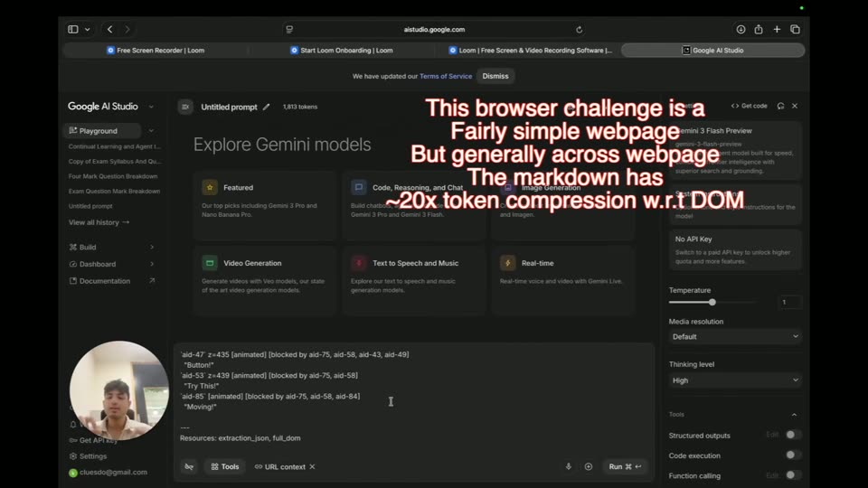Show the tab overview icon

coord(795,29)
